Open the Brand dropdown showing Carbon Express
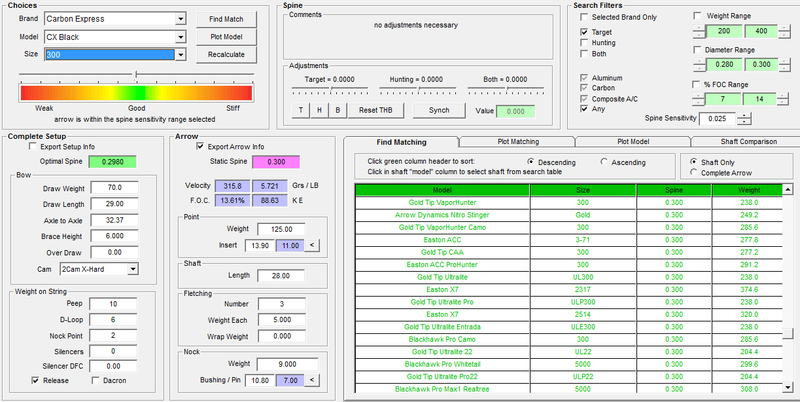 tap(180, 19)
